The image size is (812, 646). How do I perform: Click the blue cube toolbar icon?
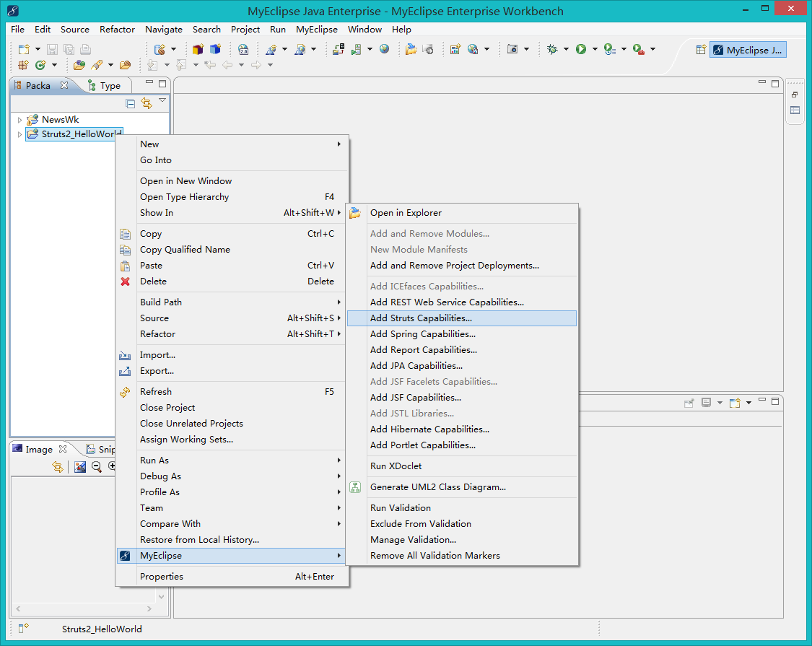pos(215,49)
